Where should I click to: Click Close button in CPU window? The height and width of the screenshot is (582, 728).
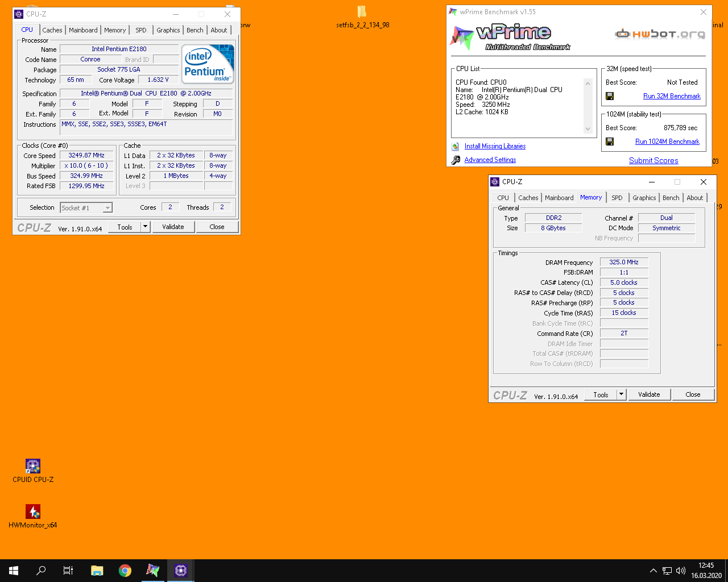point(217,227)
